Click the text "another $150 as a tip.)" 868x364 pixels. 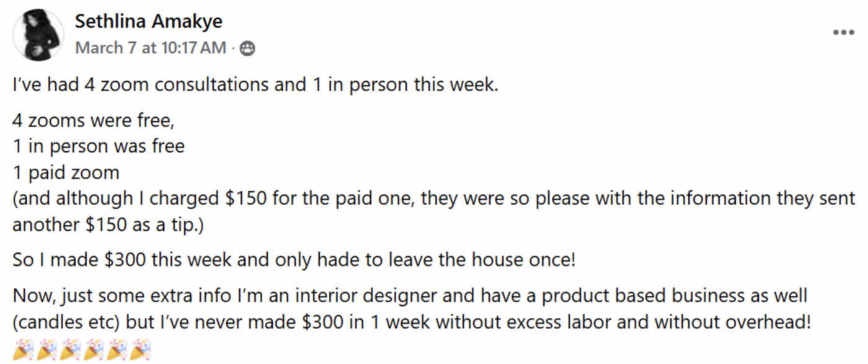[107, 224]
